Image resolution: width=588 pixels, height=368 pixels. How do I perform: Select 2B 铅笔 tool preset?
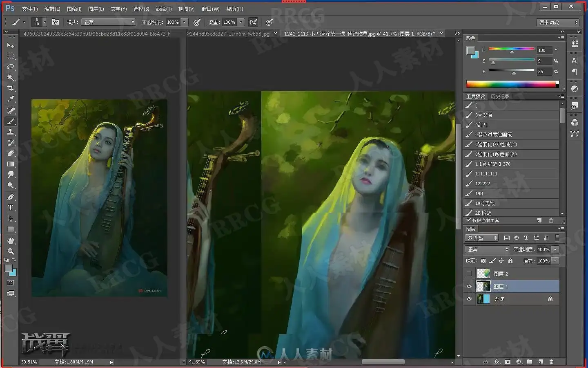[x=511, y=213]
